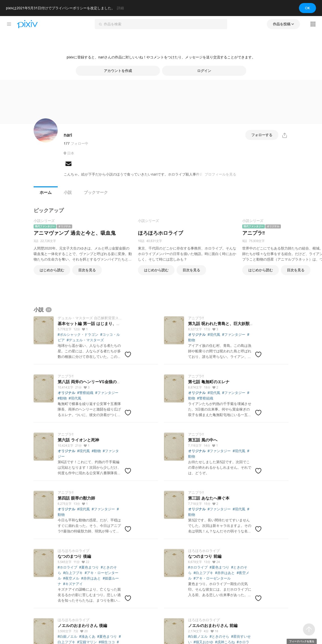Open novel 第七話 亀無町のエレナ
Image resolution: width=322 pixels, height=644 pixels.
[209, 382]
